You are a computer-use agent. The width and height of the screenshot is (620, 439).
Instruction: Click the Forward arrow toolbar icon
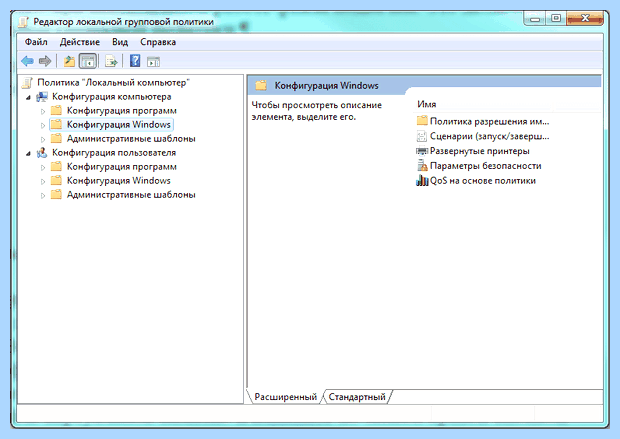45,61
